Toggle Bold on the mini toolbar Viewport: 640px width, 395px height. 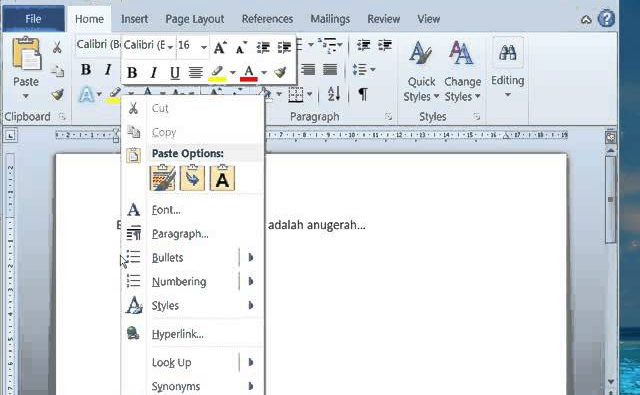tap(132, 73)
